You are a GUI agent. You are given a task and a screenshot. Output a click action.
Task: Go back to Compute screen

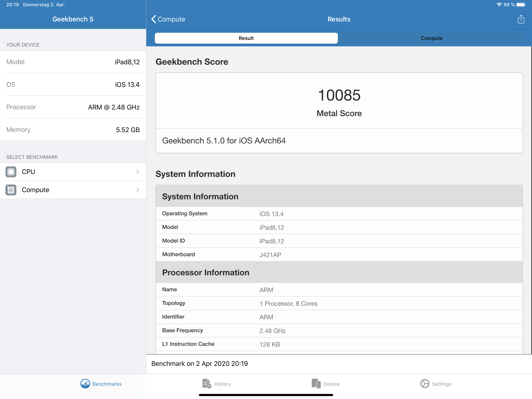[x=171, y=19]
